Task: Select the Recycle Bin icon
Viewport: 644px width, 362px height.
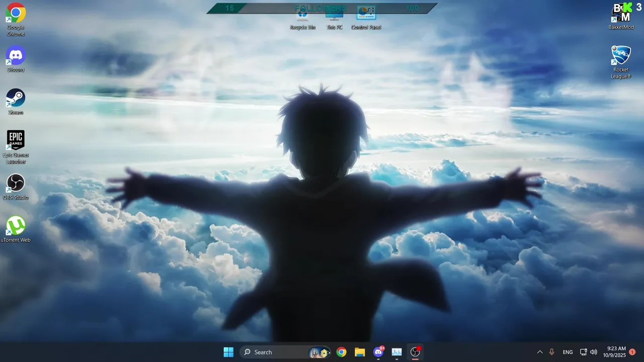Action: [x=302, y=20]
